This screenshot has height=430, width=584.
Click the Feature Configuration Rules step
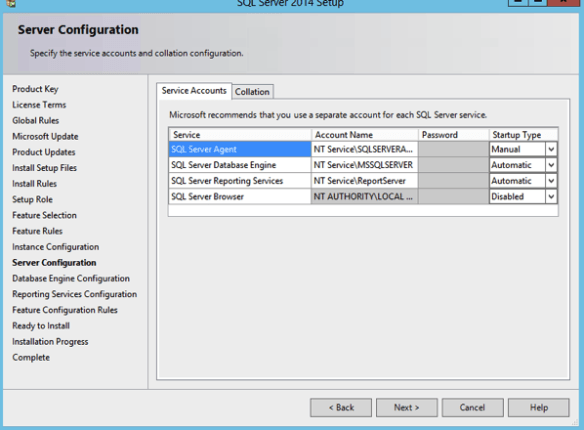65,310
